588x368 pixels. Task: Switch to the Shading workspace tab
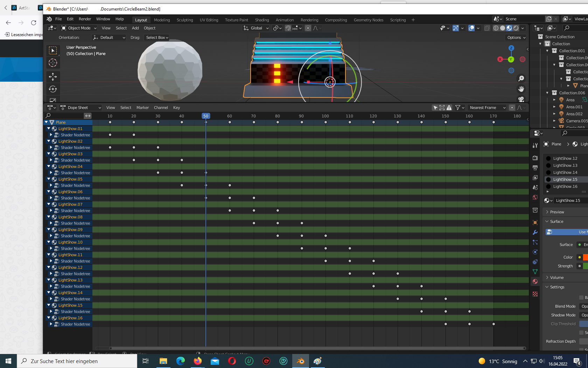(x=262, y=20)
